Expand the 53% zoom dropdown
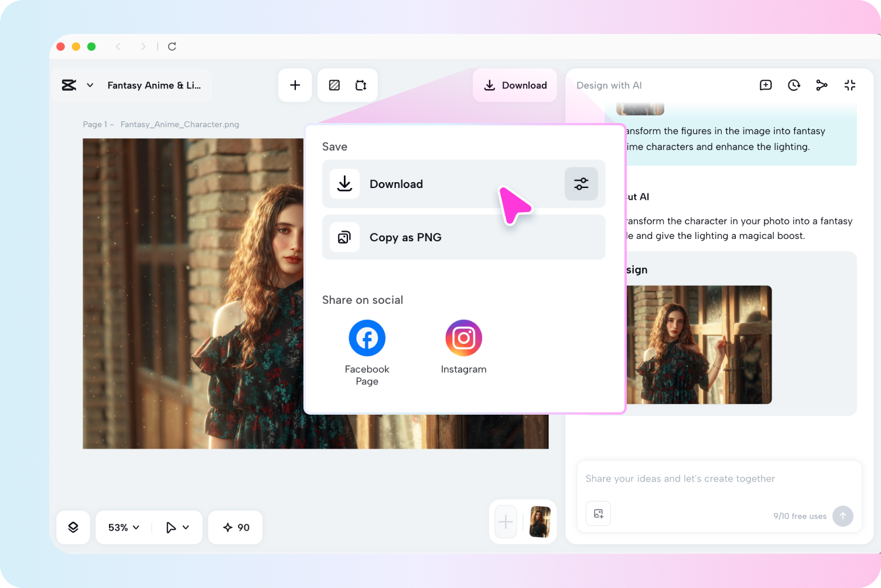The height and width of the screenshot is (588, 881). (124, 527)
